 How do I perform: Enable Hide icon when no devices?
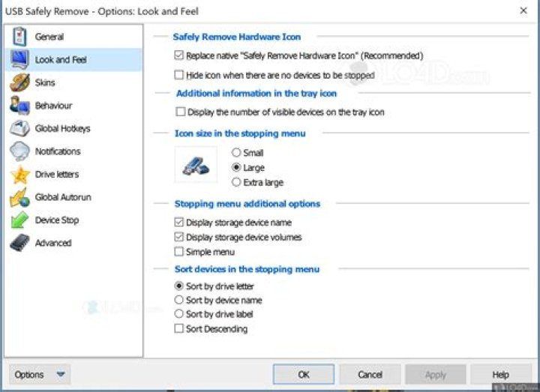click(x=178, y=75)
